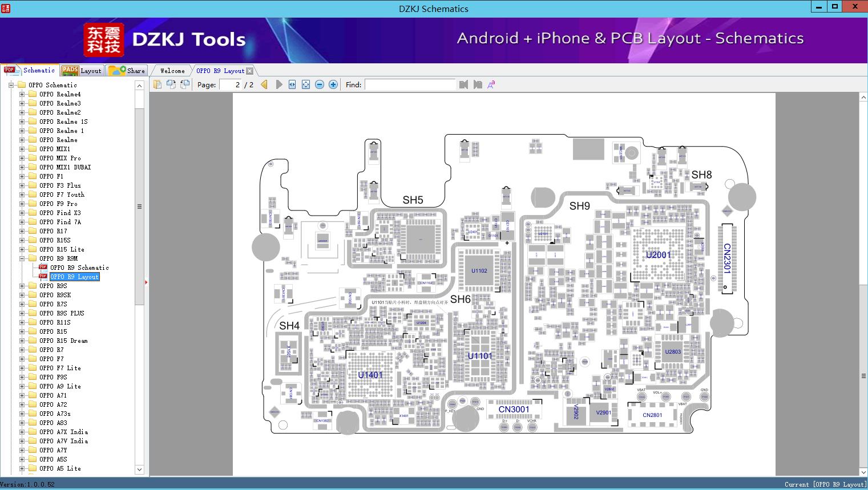Screen dimensions: 868x490
Task: Click the folder icon beside OPPO F7
Action: (x=33, y=359)
